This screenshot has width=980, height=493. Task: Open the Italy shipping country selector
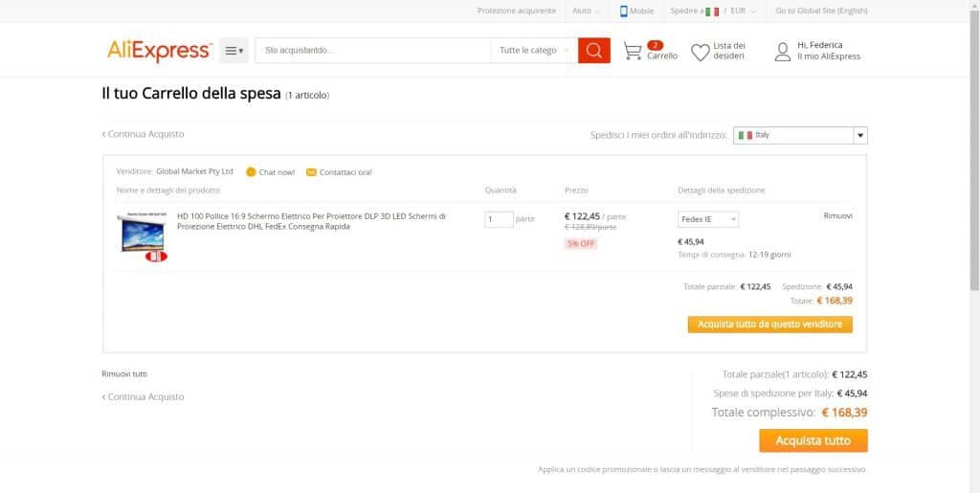(x=800, y=135)
